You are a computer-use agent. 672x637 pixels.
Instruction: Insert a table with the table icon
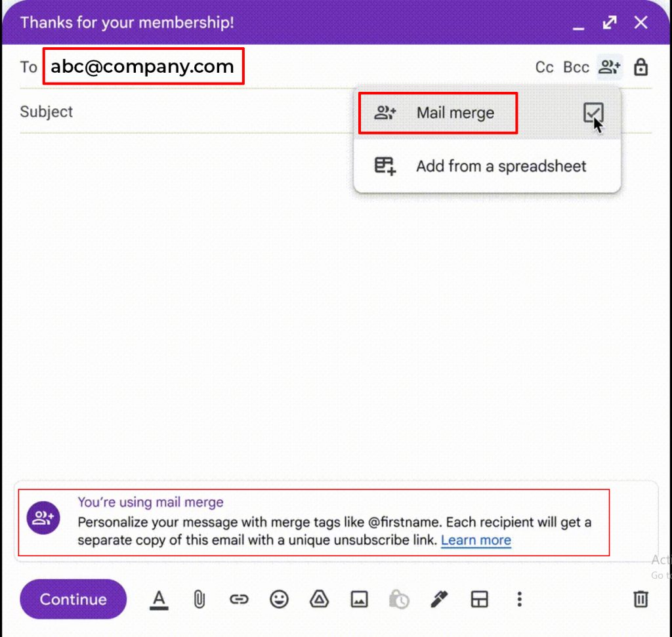click(479, 599)
